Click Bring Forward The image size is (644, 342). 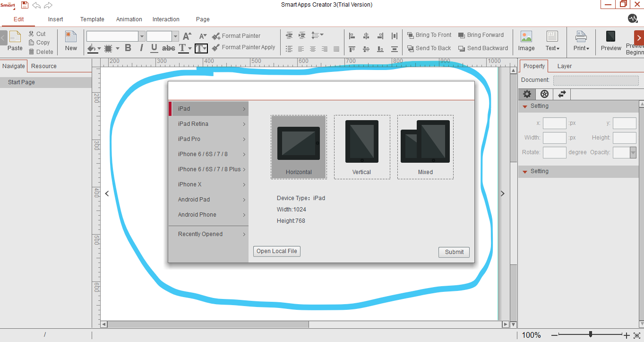click(481, 35)
